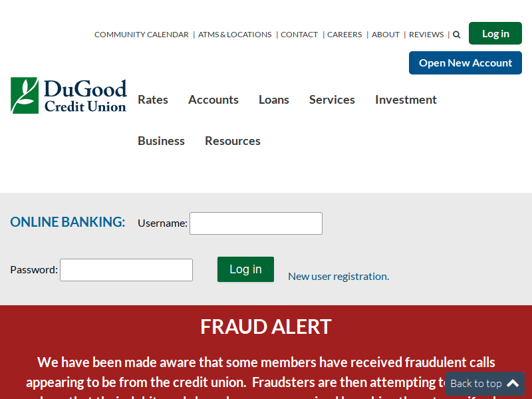The width and height of the screenshot is (532, 399).
Task: Click the search magnifier icon
Action: tap(457, 35)
